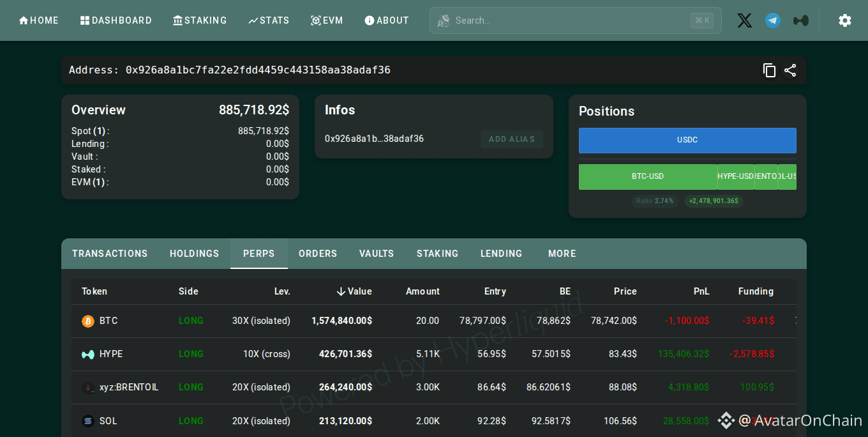868x437 pixels.
Task: Sort by the Side column header
Action: pyautogui.click(x=188, y=291)
